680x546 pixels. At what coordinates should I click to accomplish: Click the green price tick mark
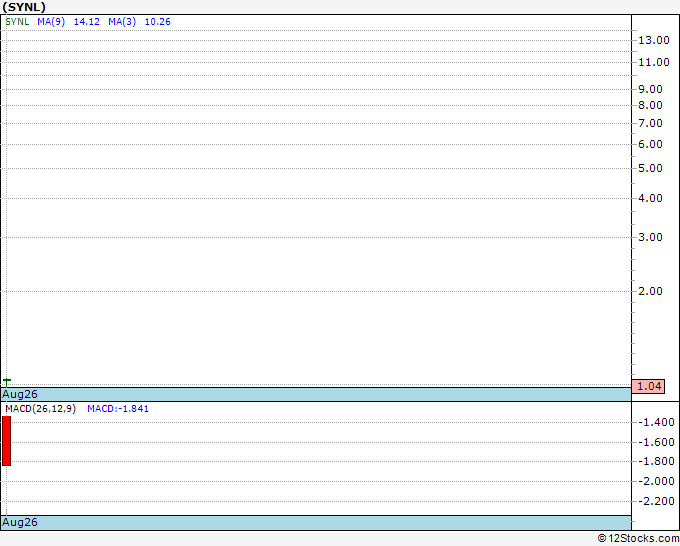pos(7,381)
